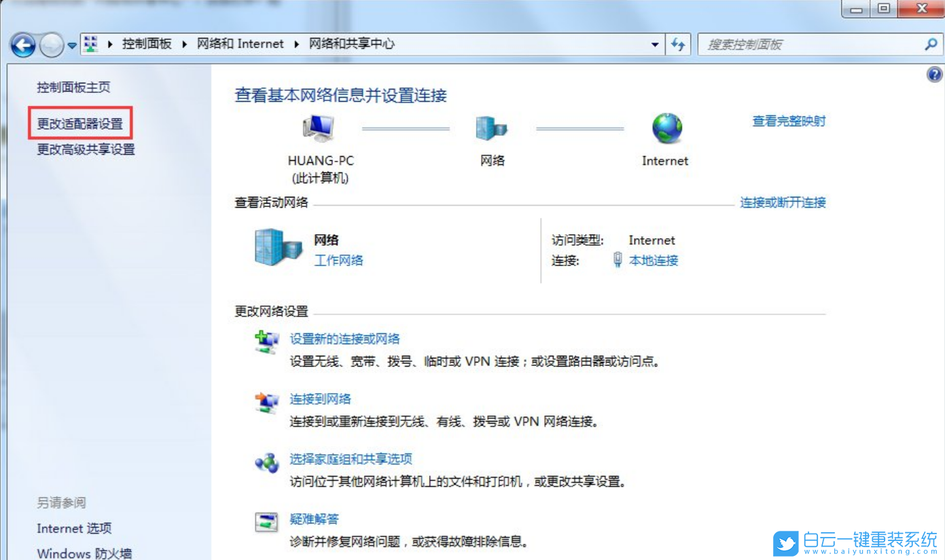Image resolution: width=945 pixels, height=560 pixels.
Task: Click the refresh icon in the address bar
Action: click(x=678, y=43)
